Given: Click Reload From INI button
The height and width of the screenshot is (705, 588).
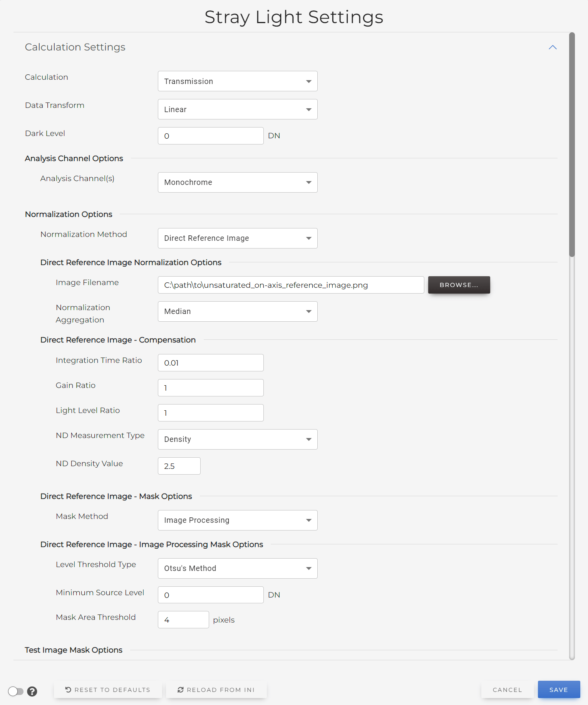Looking at the screenshot, I should click(216, 690).
